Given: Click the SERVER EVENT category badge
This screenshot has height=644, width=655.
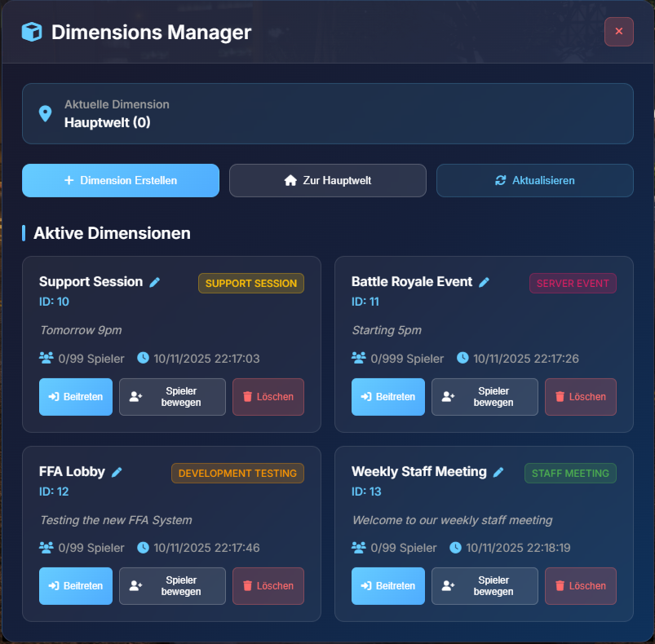Looking at the screenshot, I should [x=573, y=284].
